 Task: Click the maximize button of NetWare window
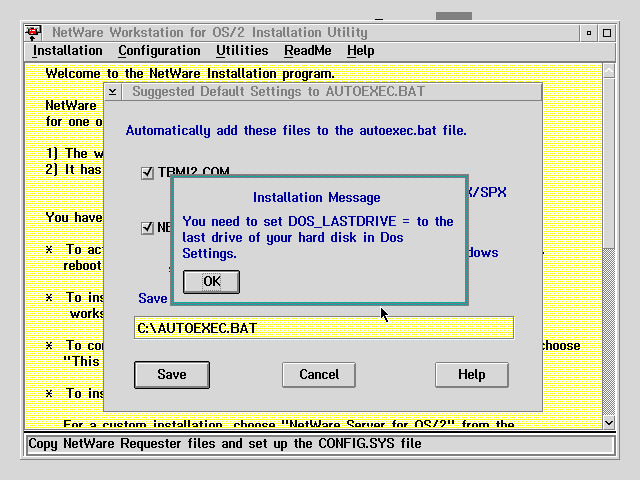pos(607,33)
